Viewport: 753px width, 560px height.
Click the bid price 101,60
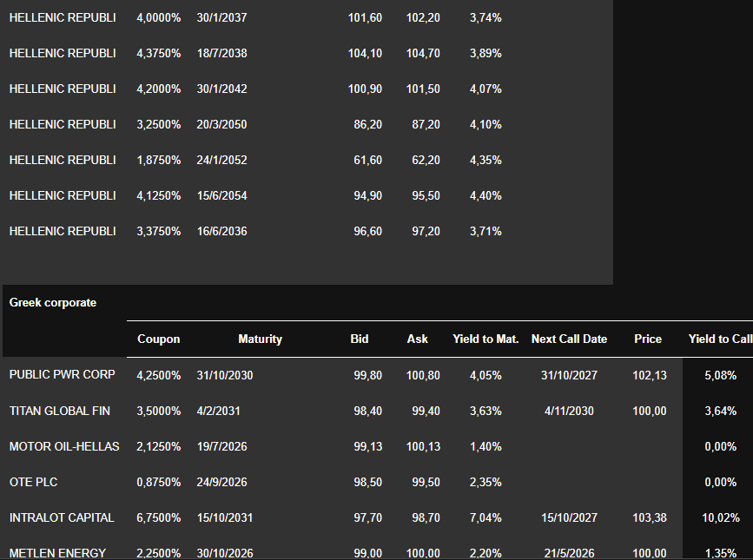[365, 17]
